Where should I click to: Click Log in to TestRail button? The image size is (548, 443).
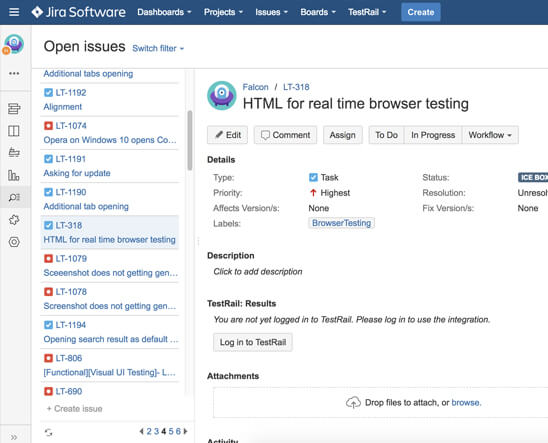point(253,342)
